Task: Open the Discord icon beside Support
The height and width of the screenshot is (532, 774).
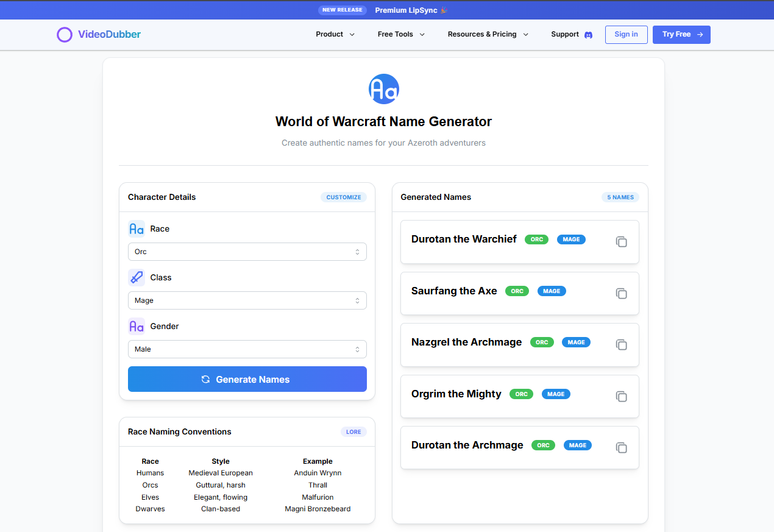Action: click(588, 35)
